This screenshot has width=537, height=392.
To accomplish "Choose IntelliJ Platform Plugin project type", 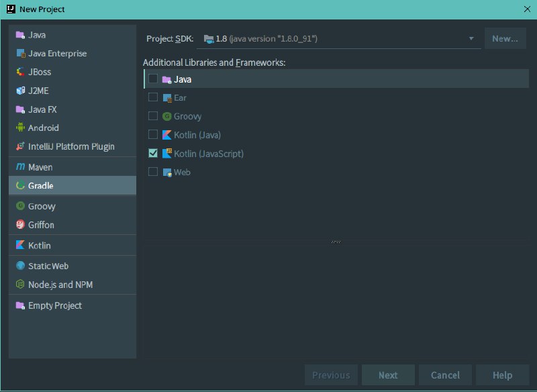I will (72, 146).
